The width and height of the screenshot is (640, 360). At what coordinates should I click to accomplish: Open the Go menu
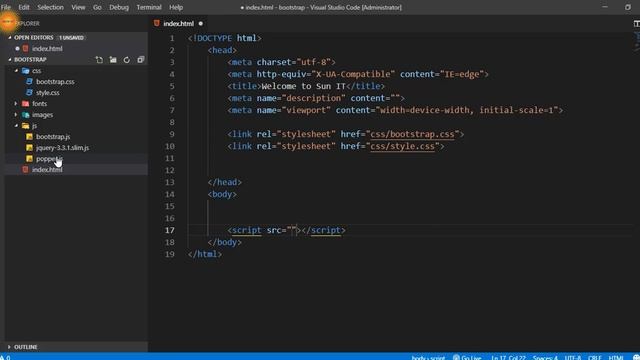pos(97,7)
